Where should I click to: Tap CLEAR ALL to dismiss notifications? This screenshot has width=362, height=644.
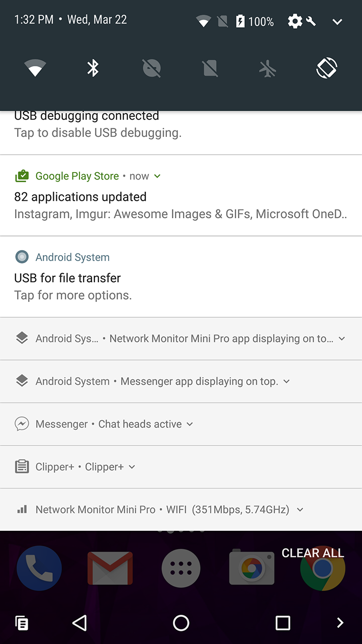click(313, 552)
